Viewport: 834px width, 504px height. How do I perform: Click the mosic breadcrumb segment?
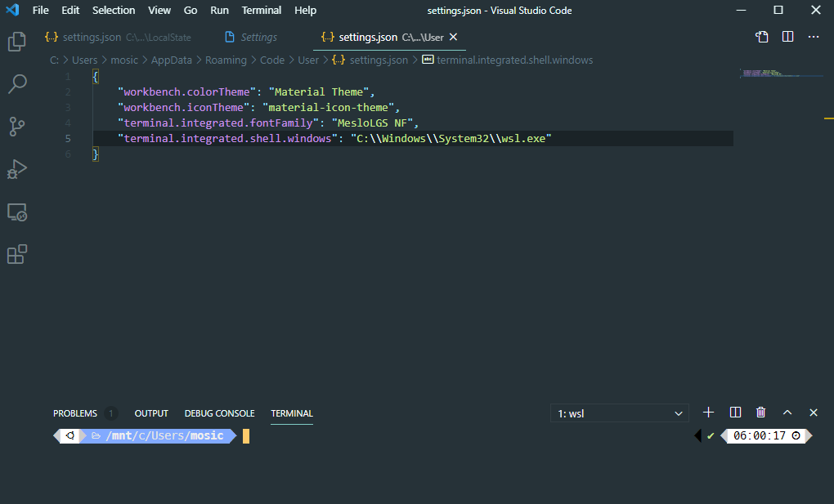click(x=124, y=60)
